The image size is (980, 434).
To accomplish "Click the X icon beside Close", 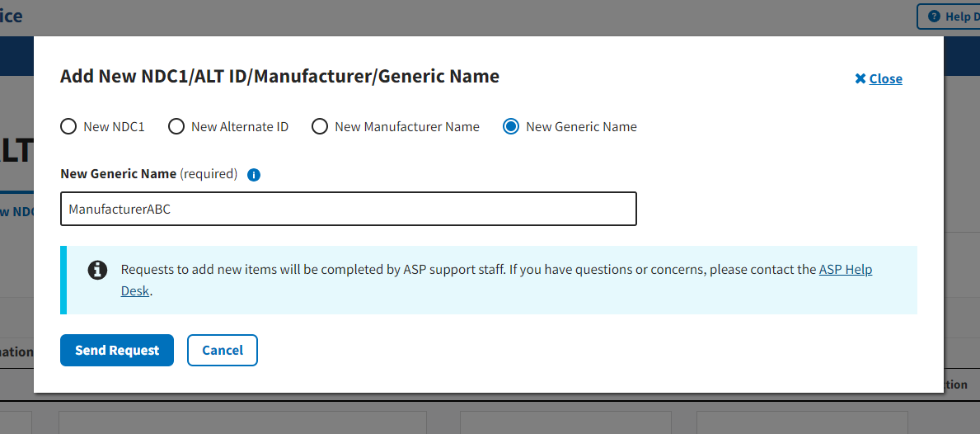I will pos(860,79).
